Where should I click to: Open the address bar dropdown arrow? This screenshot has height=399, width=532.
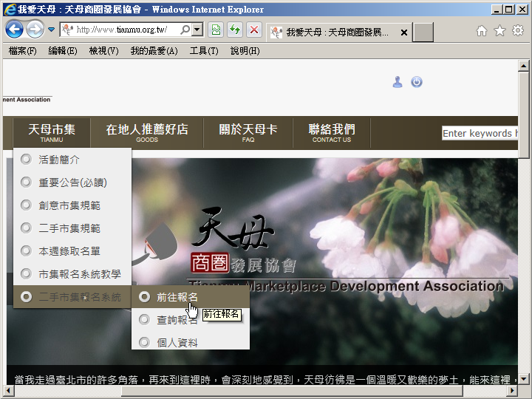tap(197, 30)
